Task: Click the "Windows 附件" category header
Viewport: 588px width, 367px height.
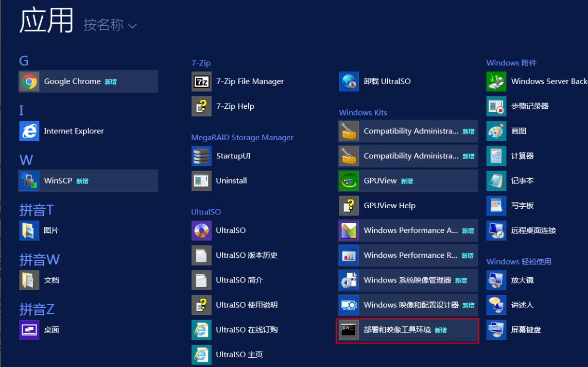Action: [511, 63]
